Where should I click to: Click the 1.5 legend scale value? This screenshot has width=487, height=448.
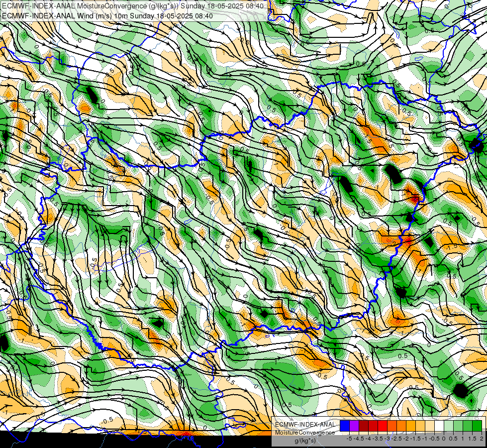coord(472,439)
